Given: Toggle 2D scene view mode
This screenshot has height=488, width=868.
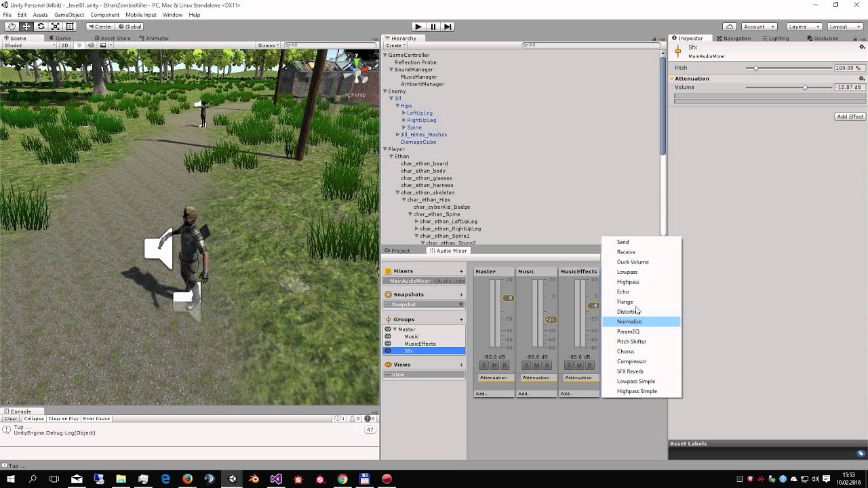Looking at the screenshot, I should point(65,45).
